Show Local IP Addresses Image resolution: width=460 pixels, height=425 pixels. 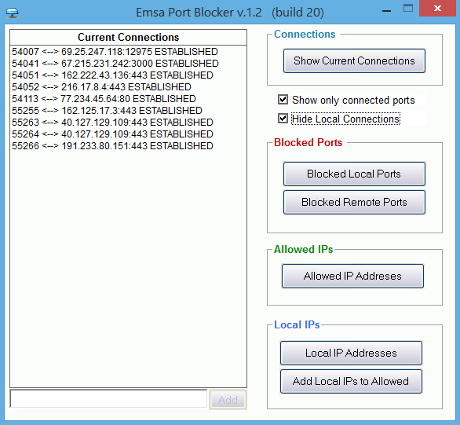tap(351, 353)
